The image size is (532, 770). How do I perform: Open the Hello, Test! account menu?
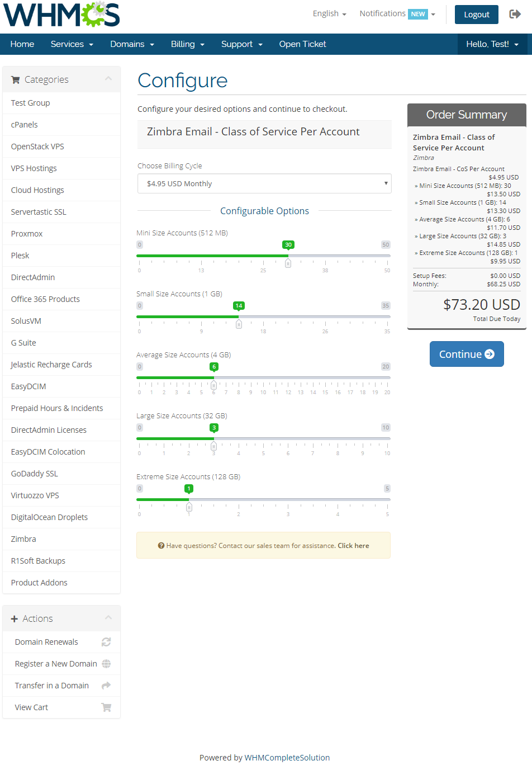492,44
